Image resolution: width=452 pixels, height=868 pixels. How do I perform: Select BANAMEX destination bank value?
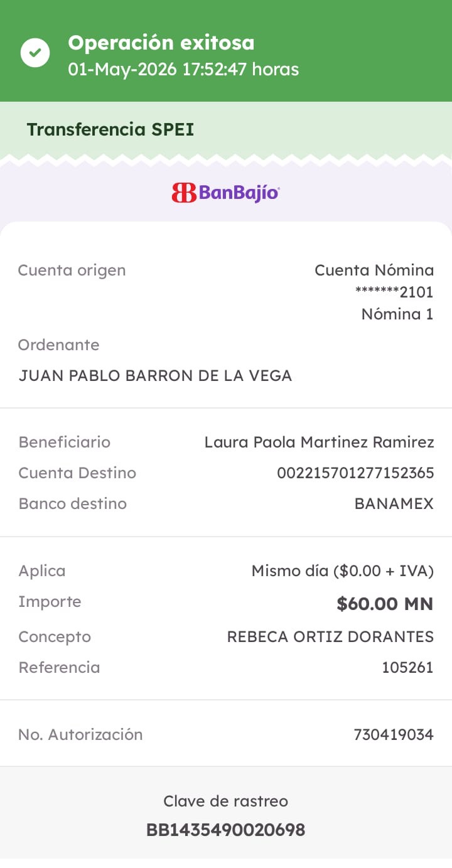click(x=394, y=504)
